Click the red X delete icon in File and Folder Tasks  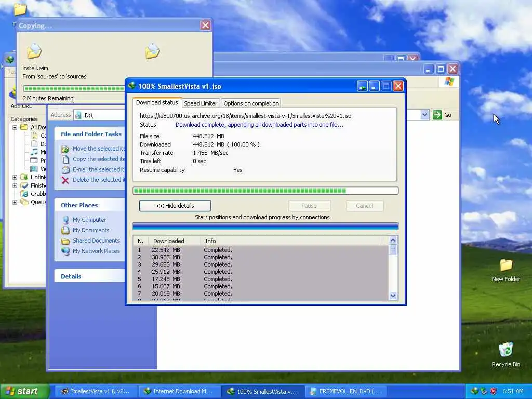click(65, 180)
